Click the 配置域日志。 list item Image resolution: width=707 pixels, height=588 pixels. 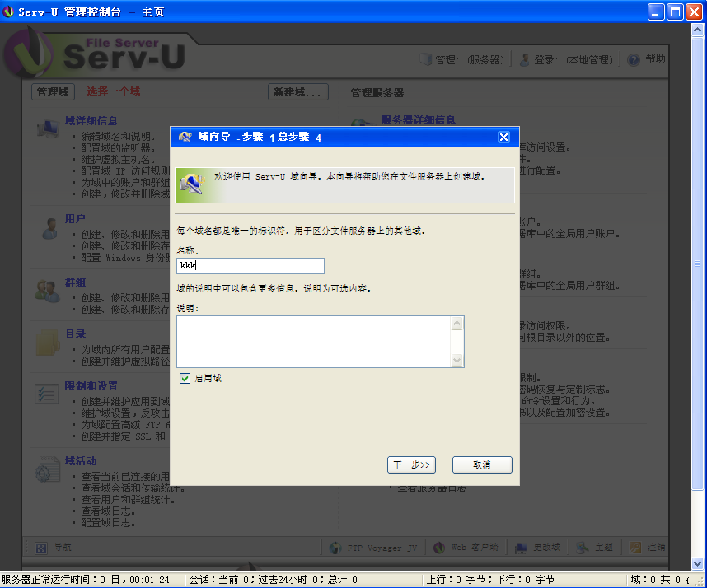coord(108,523)
